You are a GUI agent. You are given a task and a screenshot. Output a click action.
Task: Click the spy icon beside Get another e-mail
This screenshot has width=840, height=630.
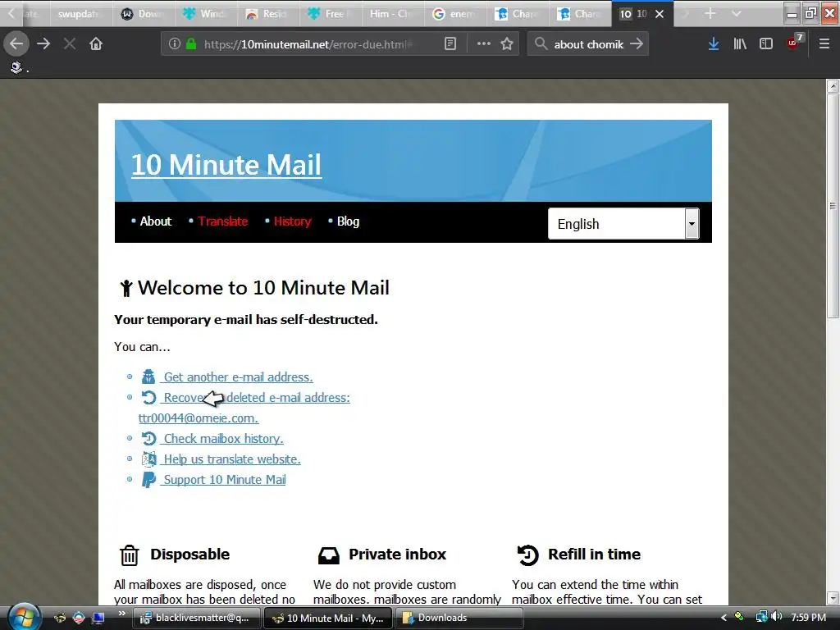[148, 377]
